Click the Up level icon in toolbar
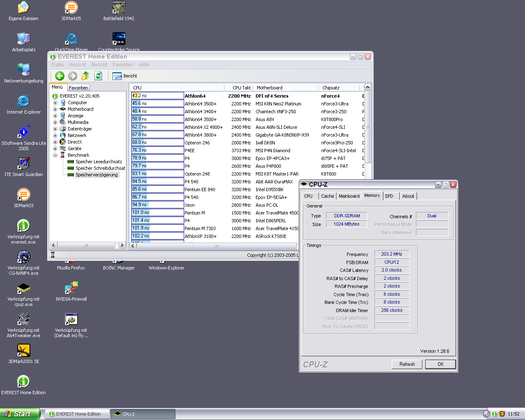This screenshot has width=525, height=420. (x=85, y=76)
